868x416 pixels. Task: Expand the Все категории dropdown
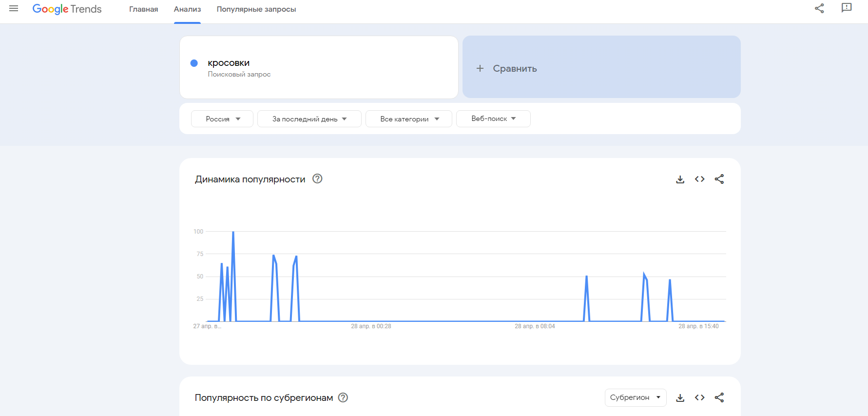408,119
